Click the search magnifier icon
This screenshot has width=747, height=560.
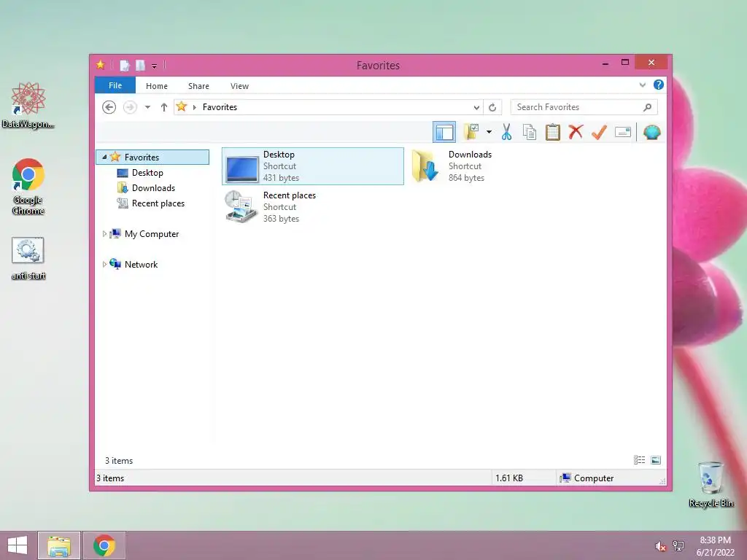(x=647, y=107)
